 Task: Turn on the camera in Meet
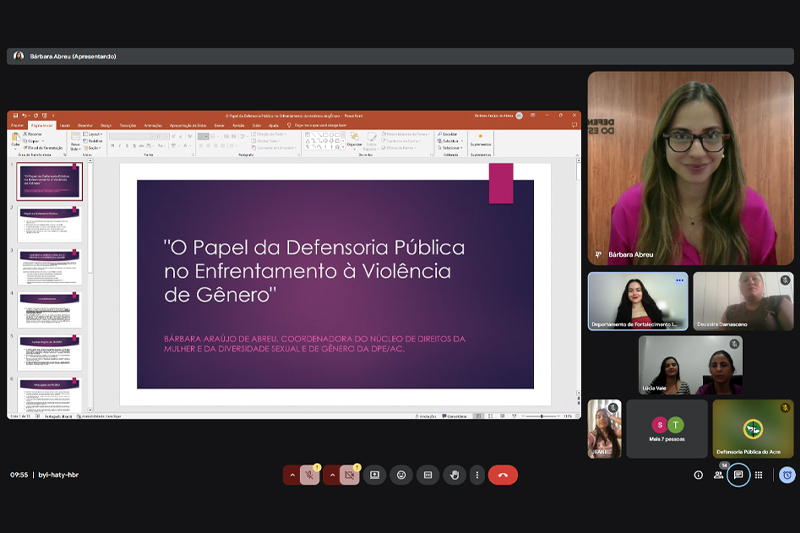(x=349, y=475)
